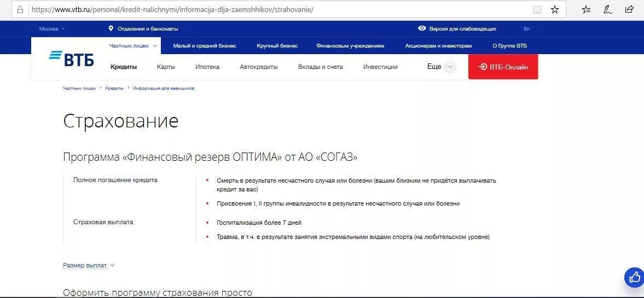Open the О Группе ВТБ tab

click(x=510, y=46)
